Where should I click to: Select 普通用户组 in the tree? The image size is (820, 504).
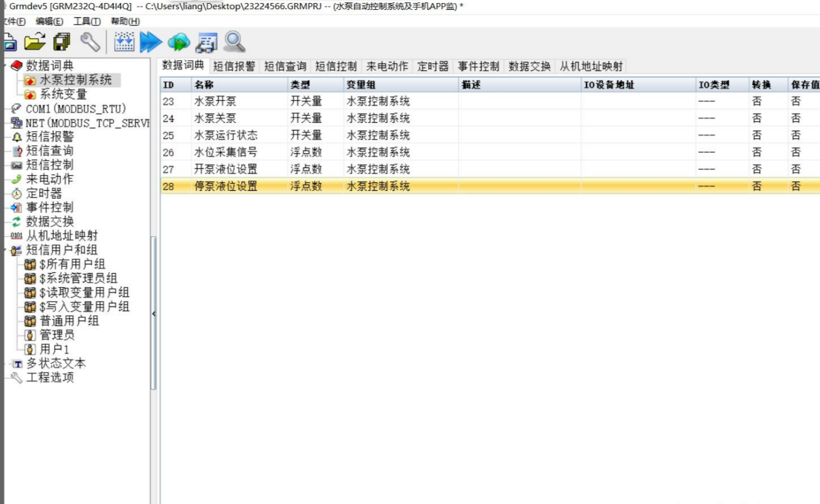pos(69,321)
